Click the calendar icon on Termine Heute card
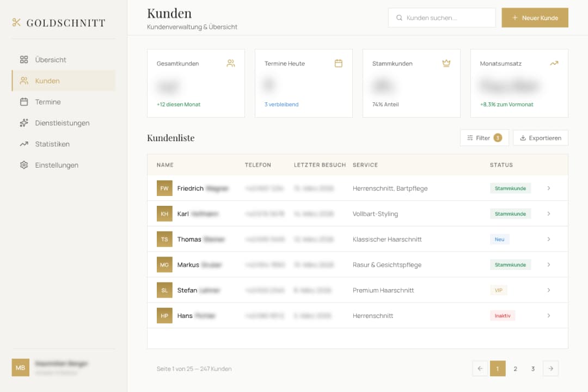588x392 pixels. tap(339, 63)
